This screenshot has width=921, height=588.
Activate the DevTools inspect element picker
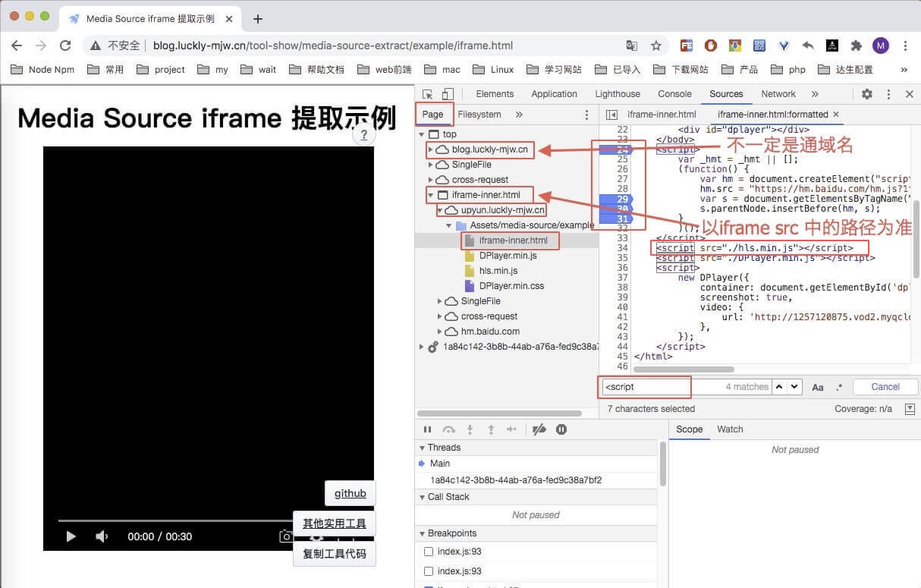coord(428,94)
